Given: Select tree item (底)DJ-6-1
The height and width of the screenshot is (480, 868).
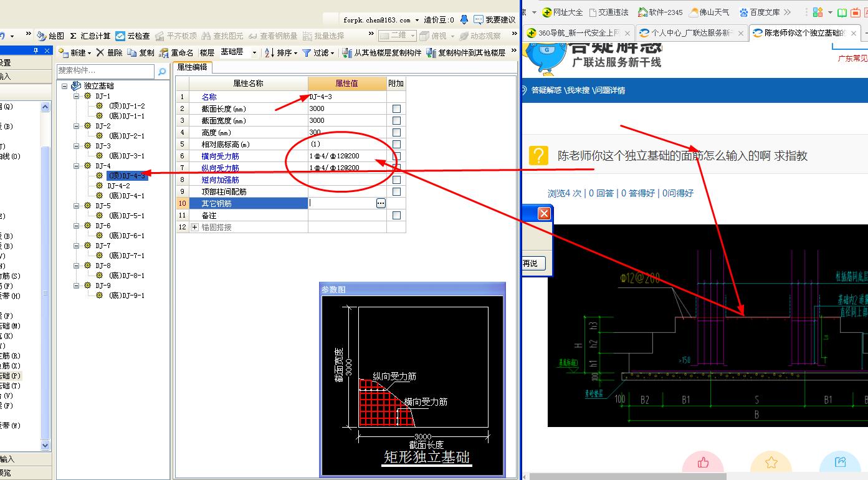Looking at the screenshot, I should [x=126, y=236].
